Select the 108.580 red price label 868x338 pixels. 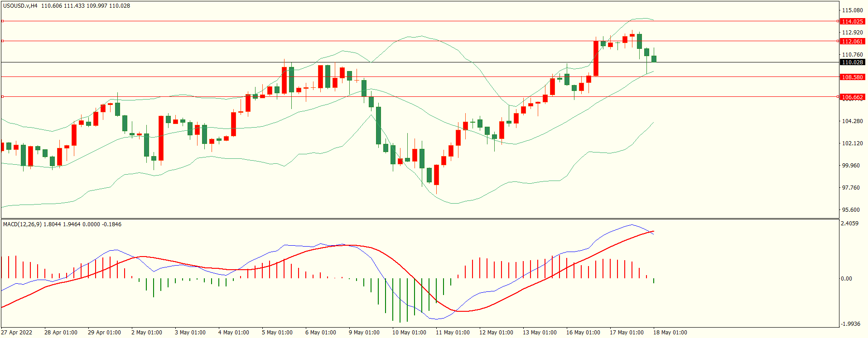click(852, 77)
